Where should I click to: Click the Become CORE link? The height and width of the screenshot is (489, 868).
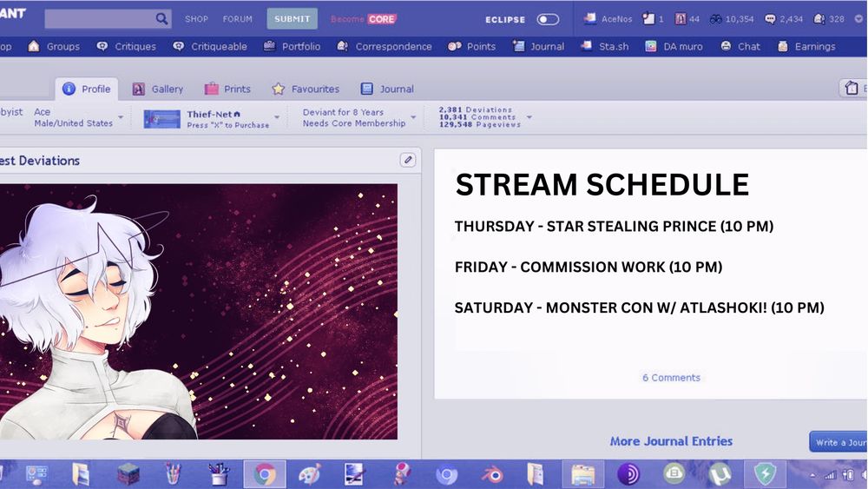[x=364, y=19]
